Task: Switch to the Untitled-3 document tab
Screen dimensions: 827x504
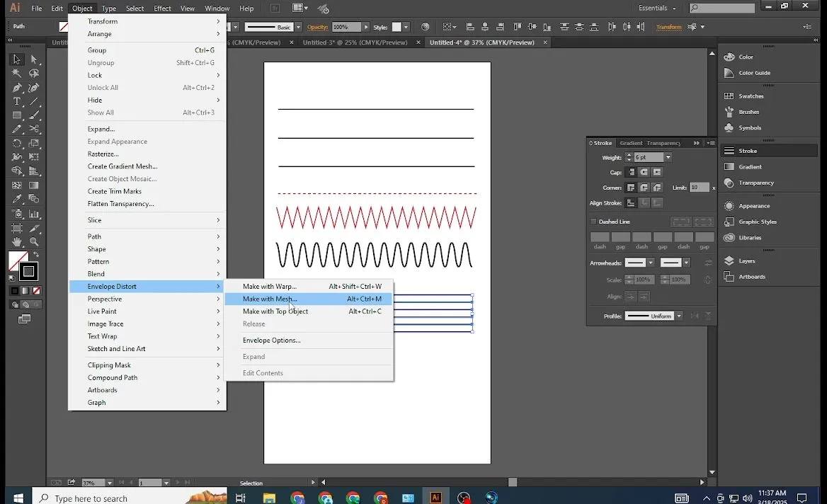Action: coord(355,42)
